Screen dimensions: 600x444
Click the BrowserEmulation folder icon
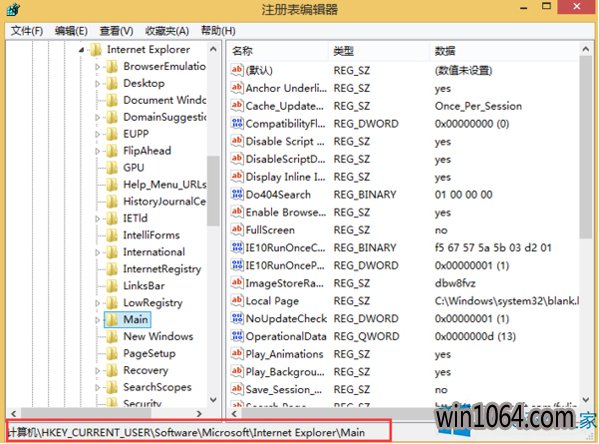pyautogui.click(x=112, y=67)
